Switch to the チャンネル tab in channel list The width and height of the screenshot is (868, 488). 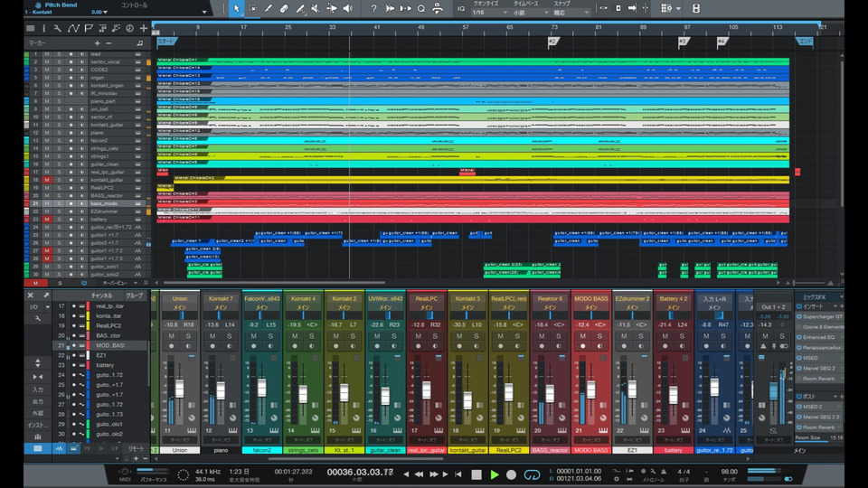coord(102,296)
